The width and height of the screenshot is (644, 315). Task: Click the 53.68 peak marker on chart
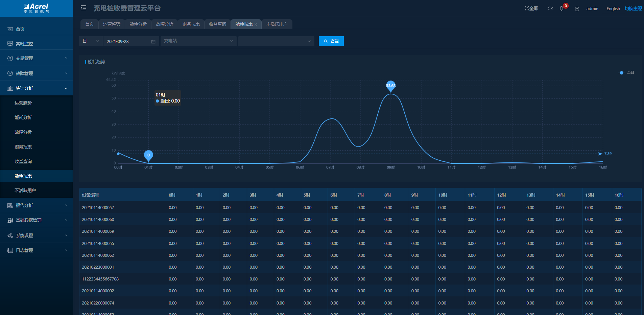tap(391, 86)
